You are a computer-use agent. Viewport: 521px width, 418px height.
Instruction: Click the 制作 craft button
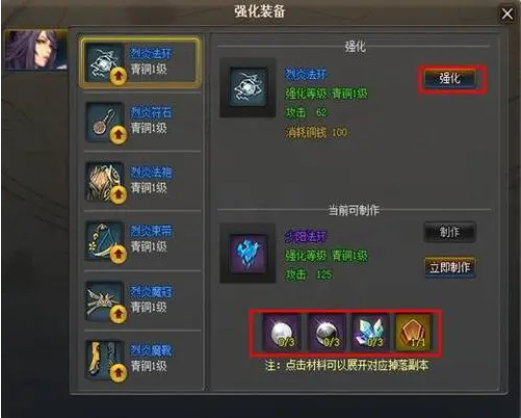pos(450,232)
